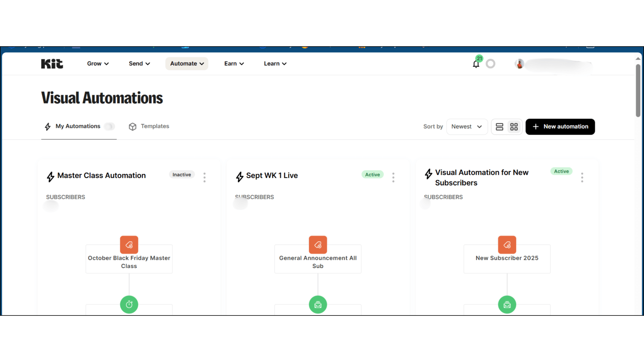Switch to grid view layout
The image size is (644, 362).
(x=514, y=127)
